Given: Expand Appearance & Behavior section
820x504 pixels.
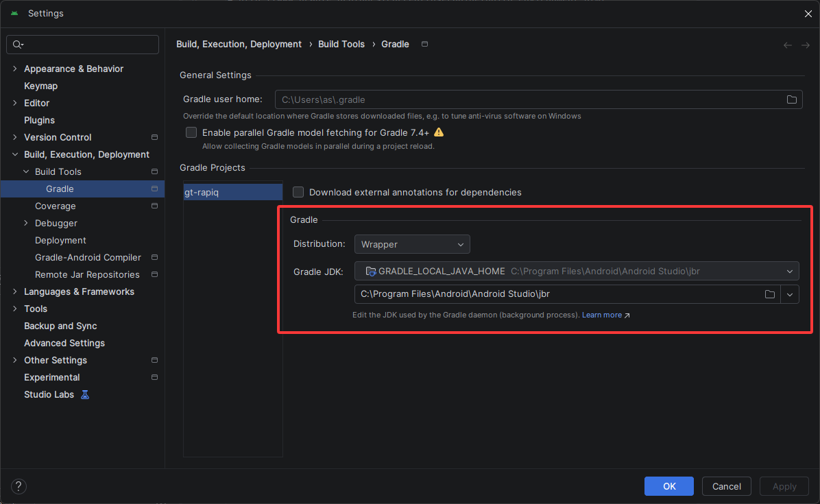Looking at the screenshot, I should click(14, 69).
